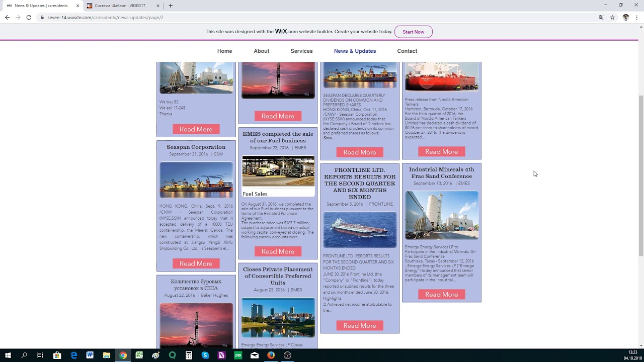Image resolution: width=644 pixels, height=362 pixels.
Task: Open OBS Studio from the taskbar
Action: pos(287,355)
